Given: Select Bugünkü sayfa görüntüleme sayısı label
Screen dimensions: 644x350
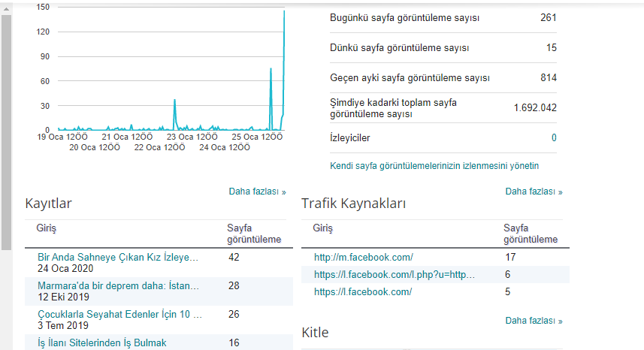Looking at the screenshot, I should pyautogui.click(x=404, y=18).
